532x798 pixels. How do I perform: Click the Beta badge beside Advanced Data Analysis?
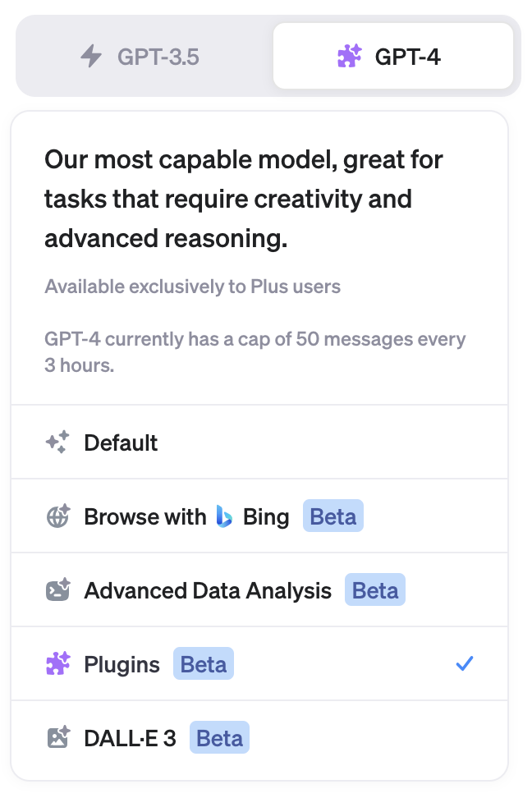point(374,590)
